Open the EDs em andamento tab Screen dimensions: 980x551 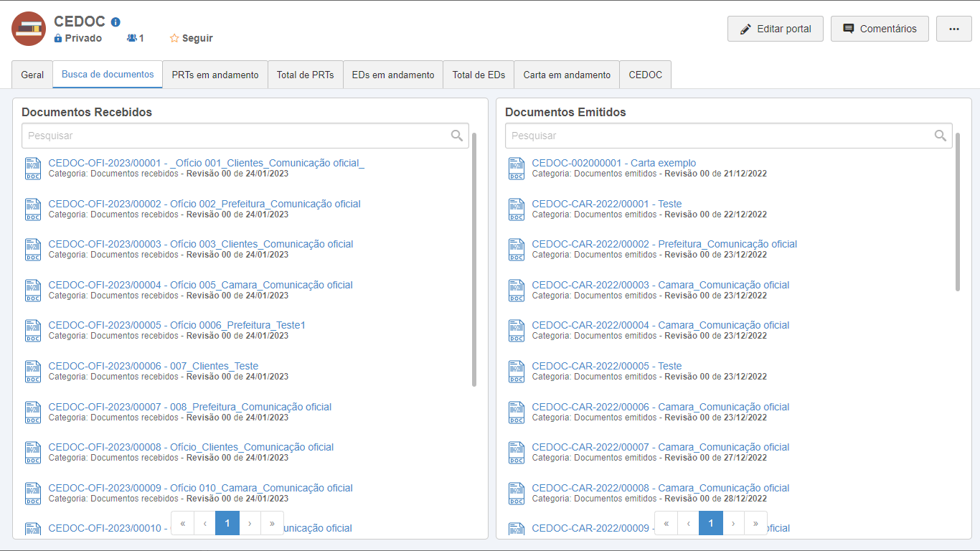(393, 75)
